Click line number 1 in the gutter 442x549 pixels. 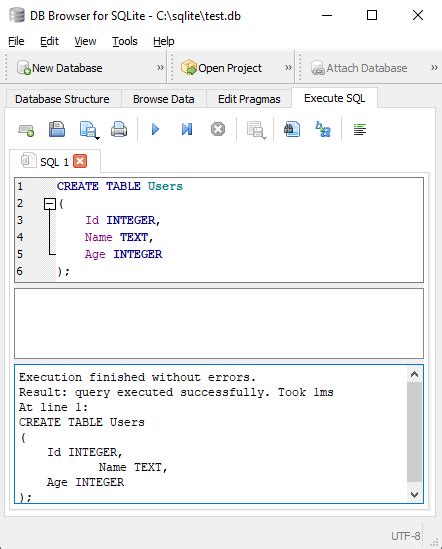pos(20,186)
